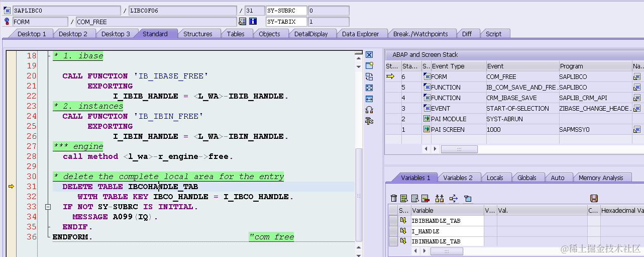644x257 pixels.
Task: Select the row selector for IBIBHANDLE_TAB
Action: pyautogui.click(x=393, y=221)
